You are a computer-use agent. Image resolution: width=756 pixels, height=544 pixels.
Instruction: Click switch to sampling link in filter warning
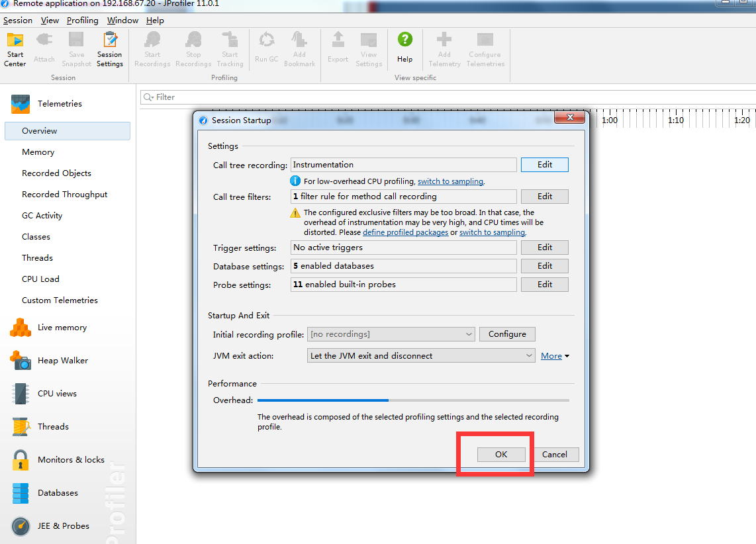click(x=493, y=232)
